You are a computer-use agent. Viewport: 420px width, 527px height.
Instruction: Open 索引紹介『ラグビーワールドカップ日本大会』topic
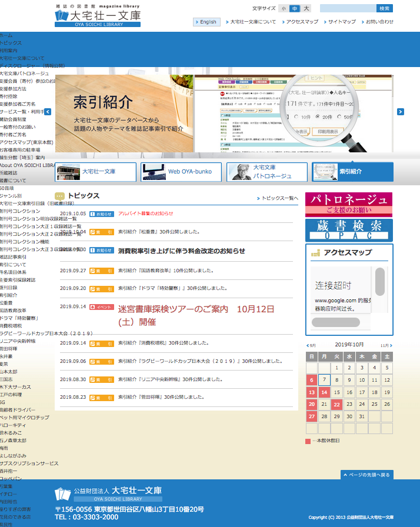tap(200, 361)
